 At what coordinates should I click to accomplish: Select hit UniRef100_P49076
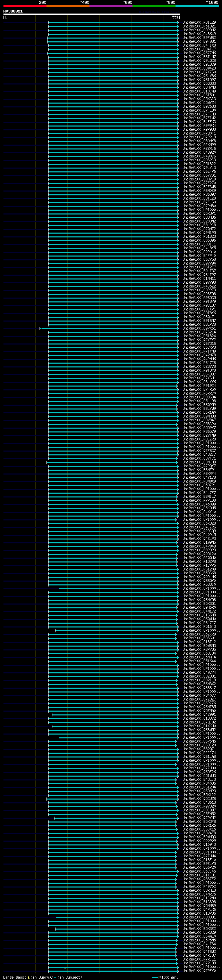[199, 156]
